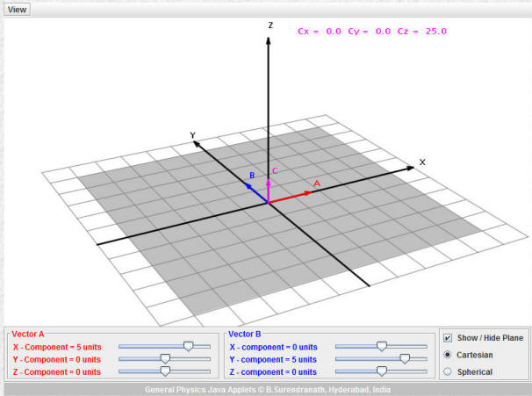Screen dimensions: 532x396
Task: Click Vector B X-component slider thumb
Action: coord(382,347)
